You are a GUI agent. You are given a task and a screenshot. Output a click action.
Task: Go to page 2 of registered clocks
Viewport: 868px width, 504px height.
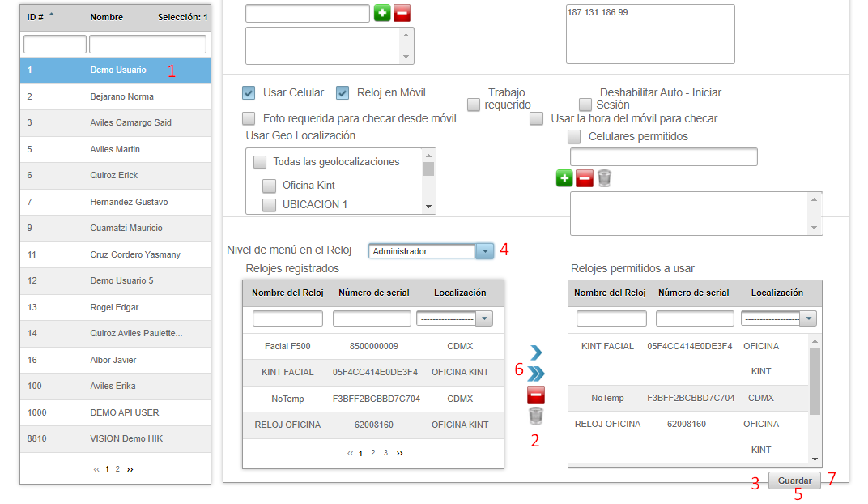pos(373,453)
